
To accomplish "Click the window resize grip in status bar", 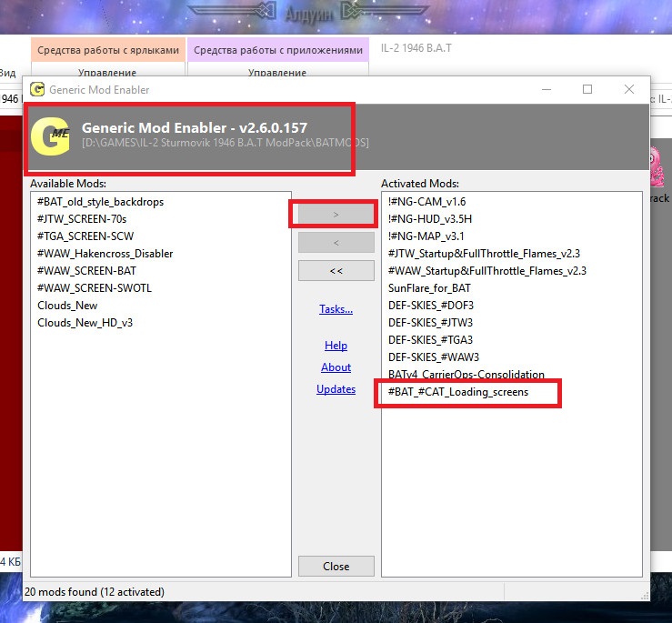I will 645,596.
